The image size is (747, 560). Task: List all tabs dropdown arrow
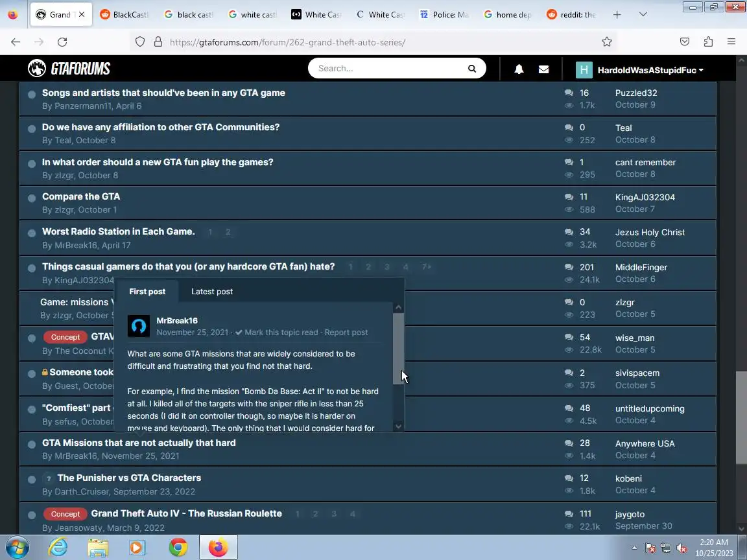[643, 15]
